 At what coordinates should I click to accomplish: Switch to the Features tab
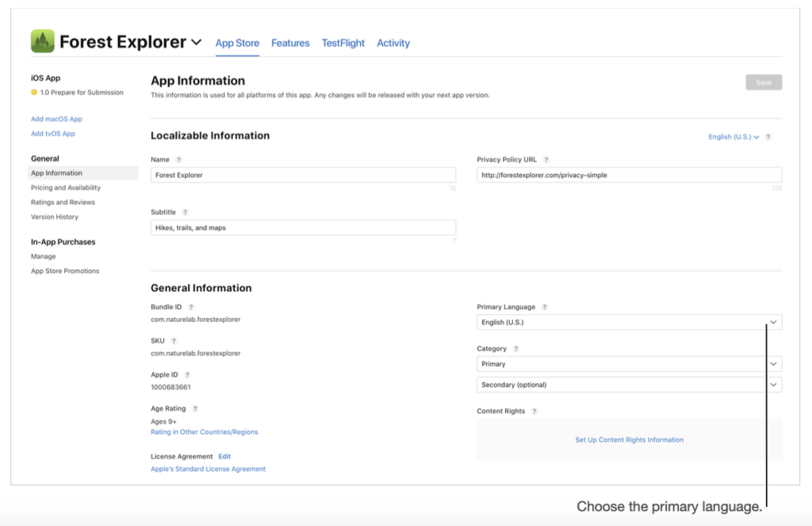point(290,43)
